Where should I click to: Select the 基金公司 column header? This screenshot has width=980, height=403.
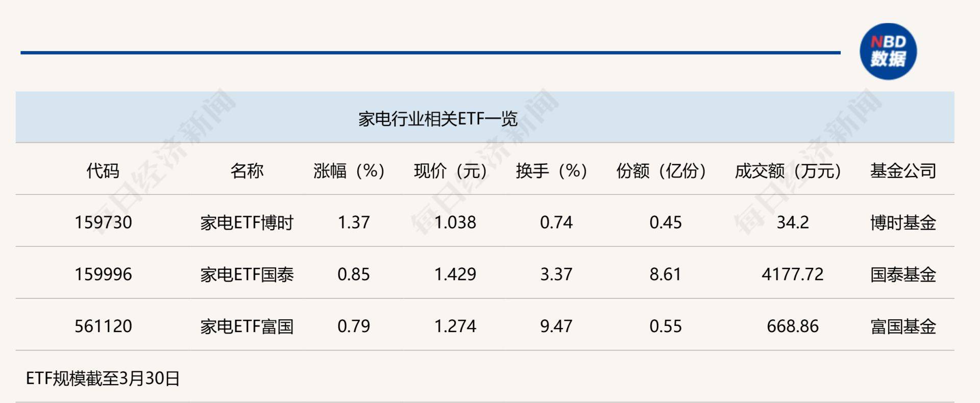pos(903,170)
